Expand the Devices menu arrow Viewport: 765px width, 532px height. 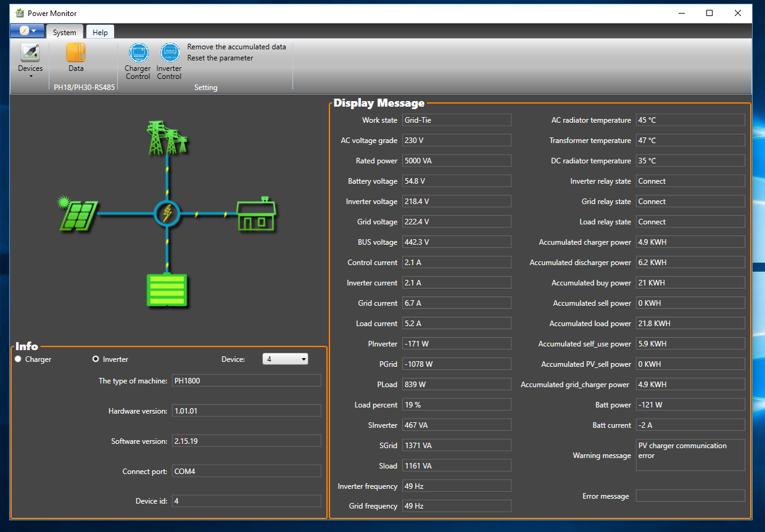[30, 75]
